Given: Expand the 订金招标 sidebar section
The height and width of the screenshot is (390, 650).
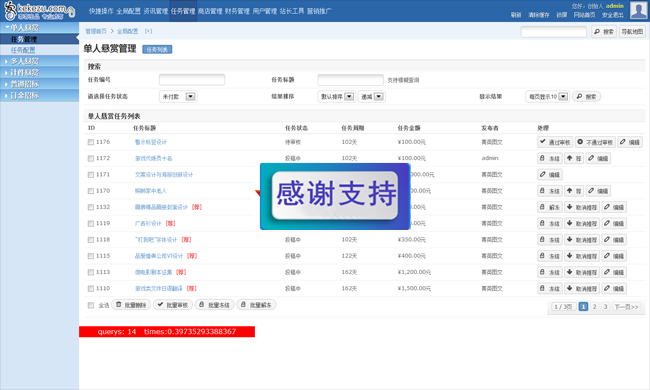Looking at the screenshot, I should [39, 96].
